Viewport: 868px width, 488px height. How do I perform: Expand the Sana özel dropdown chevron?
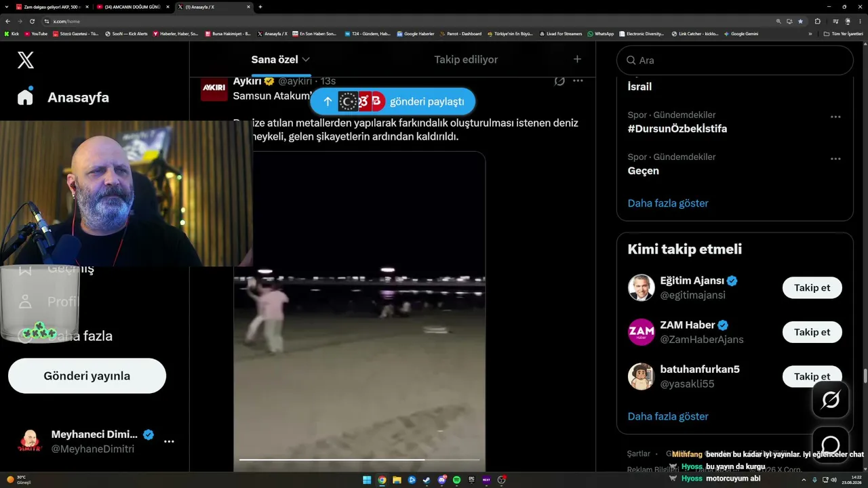click(306, 60)
